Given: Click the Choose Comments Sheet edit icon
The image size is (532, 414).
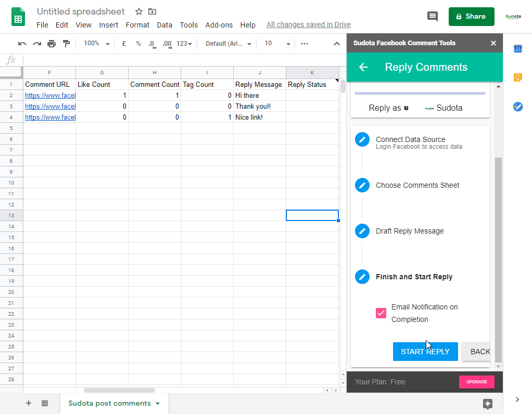Looking at the screenshot, I should 362,185.
